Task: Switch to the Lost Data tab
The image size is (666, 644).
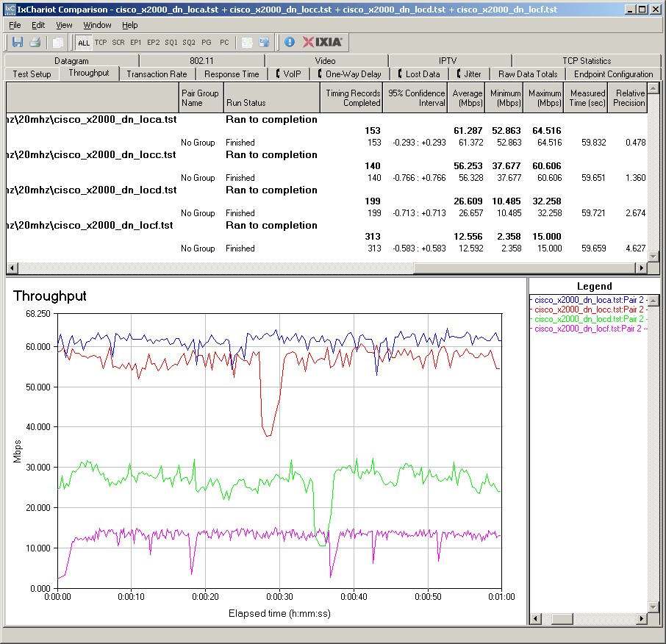Action: [419, 74]
